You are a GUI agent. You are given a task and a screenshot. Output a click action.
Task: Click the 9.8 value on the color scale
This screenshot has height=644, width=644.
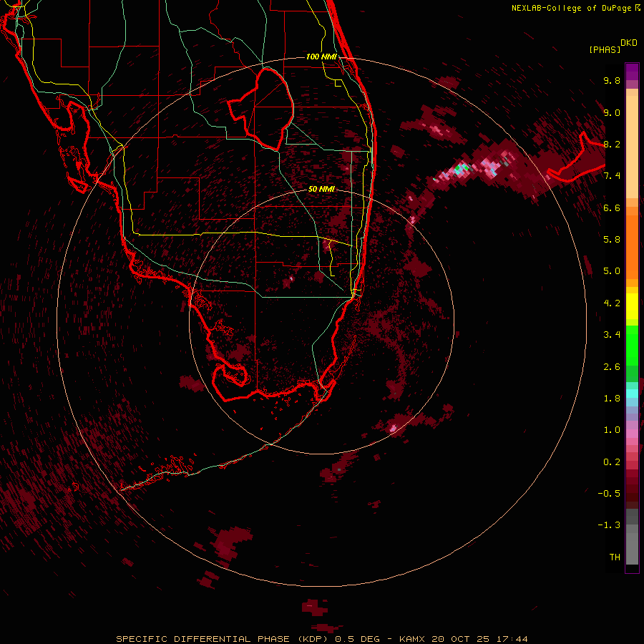tap(612, 80)
